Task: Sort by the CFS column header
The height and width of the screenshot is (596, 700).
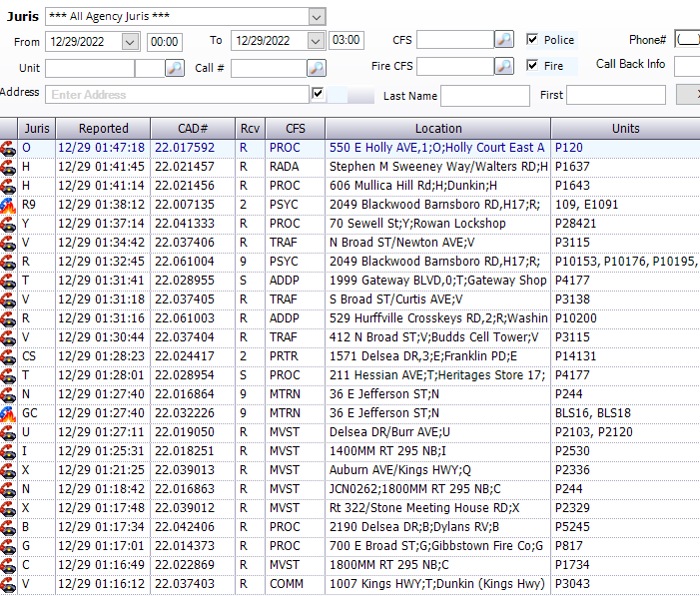Action: 296,129
